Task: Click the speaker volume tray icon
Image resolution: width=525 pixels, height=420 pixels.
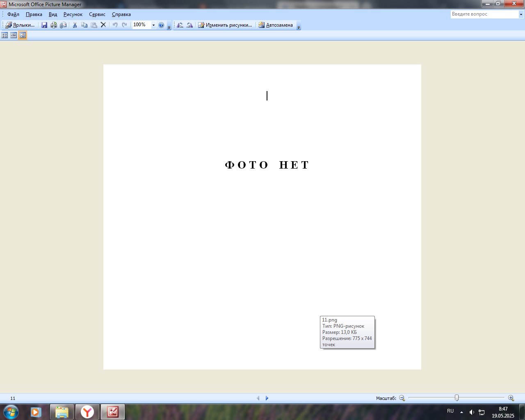Action: [x=472, y=412]
